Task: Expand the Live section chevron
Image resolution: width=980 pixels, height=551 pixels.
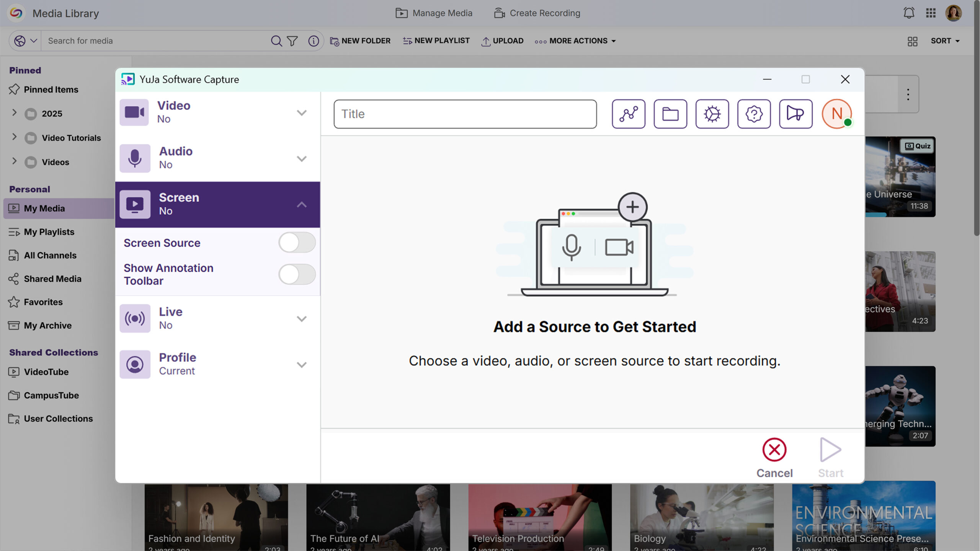Action: [x=302, y=319]
